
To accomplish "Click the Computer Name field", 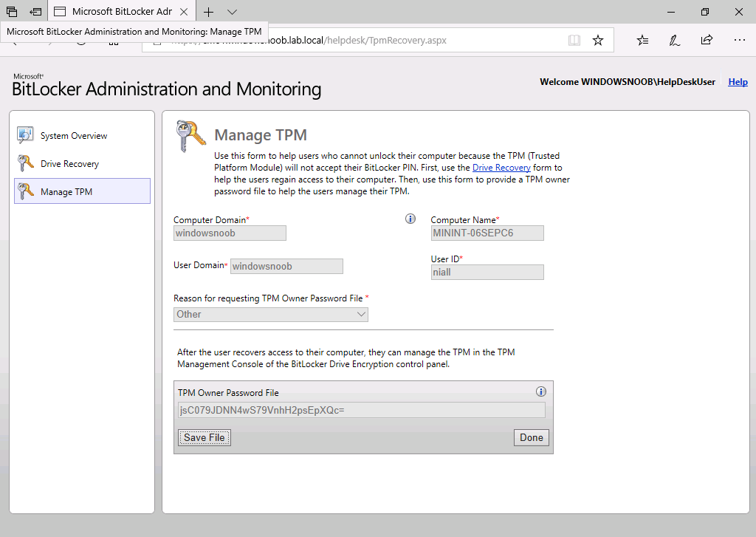I will coord(487,233).
